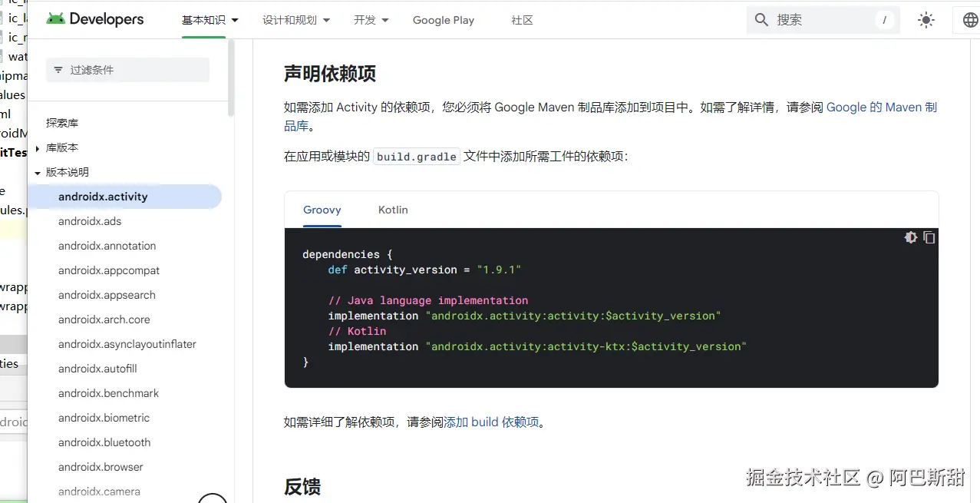Switch to the Groovy code tab
Viewport: 980px width, 503px height.
322,210
